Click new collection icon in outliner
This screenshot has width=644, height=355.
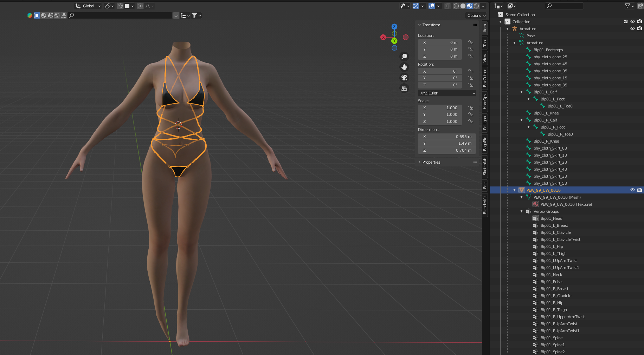640,6
